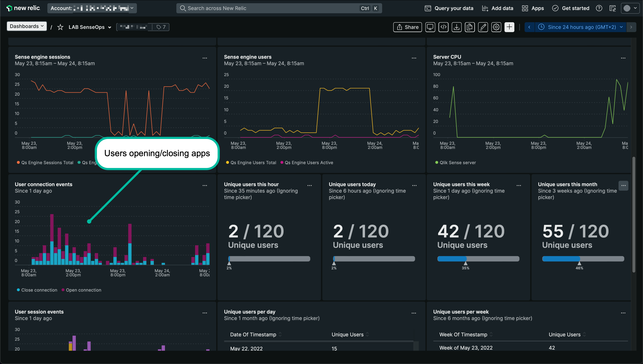Click the download dashboard icon
This screenshot has width=643, height=364.
(x=457, y=27)
